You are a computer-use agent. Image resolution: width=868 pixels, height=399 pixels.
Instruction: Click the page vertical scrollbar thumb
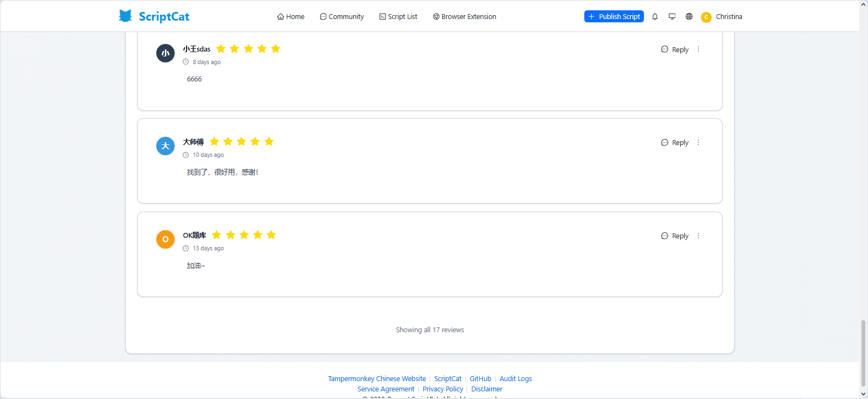pyautogui.click(x=863, y=353)
